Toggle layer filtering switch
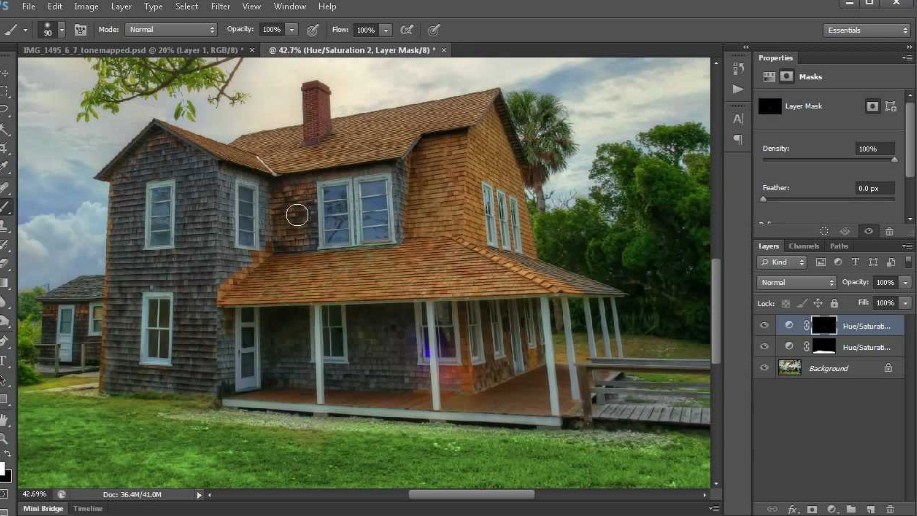This screenshot has height=516, width=917. 908,261
